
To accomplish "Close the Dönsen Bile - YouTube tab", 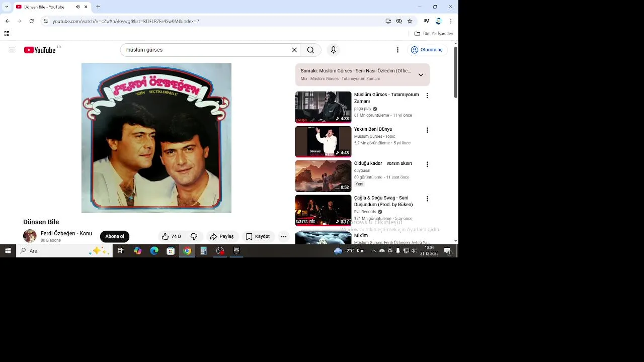I will (x=86, y=7).
